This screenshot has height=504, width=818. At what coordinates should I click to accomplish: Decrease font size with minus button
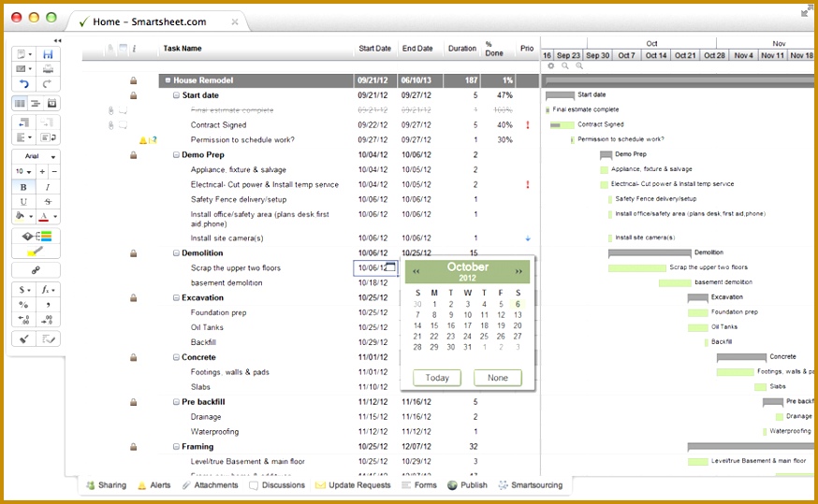tap(54, 171)
